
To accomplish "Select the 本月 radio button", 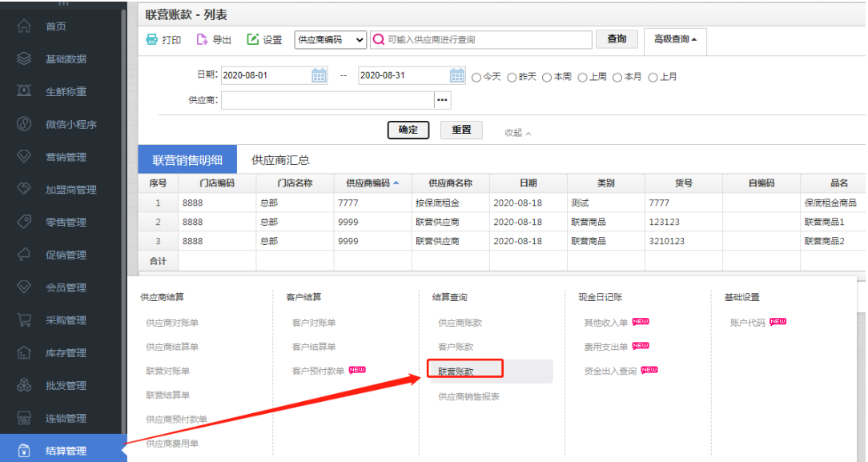I will 617,78.
